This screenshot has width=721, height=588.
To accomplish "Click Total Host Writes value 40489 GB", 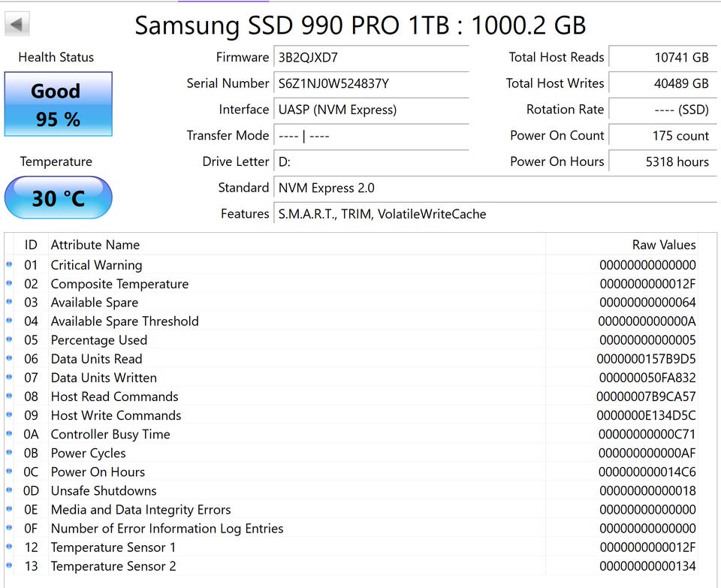I will pyautogui.click(x=662, y=83).
